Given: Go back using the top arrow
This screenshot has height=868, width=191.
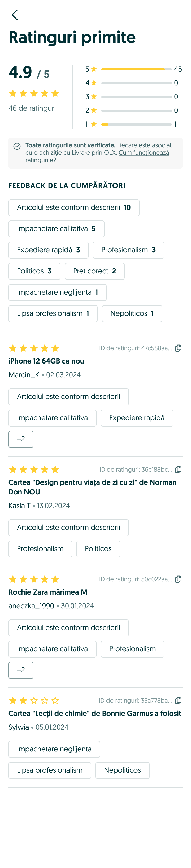Looking at the screenshot, I should [15, 15].
